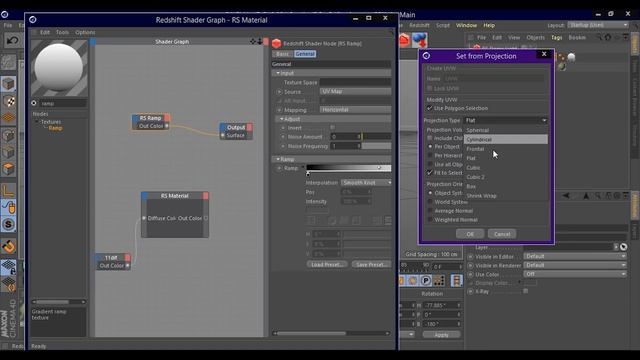This screenshot has height=360, width=640.
Task: Click the circled P icon in the timeline
Action: (x=426, y=280)
